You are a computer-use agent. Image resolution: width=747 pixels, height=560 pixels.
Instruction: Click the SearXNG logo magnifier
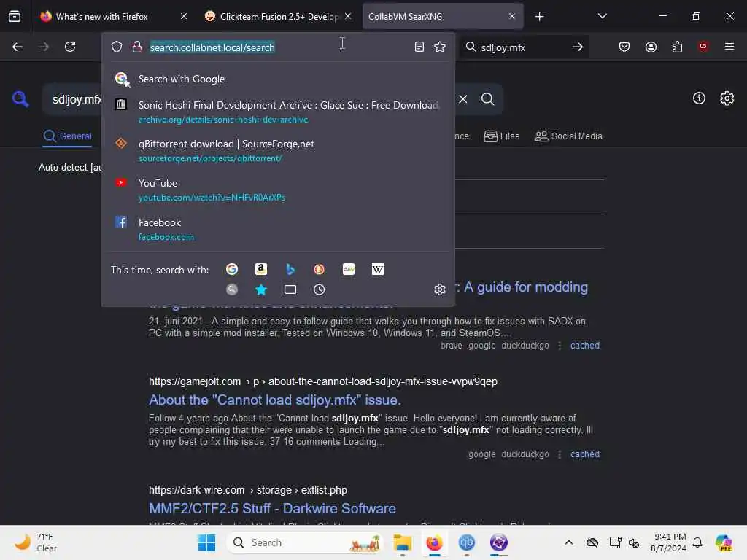(20, 99)
